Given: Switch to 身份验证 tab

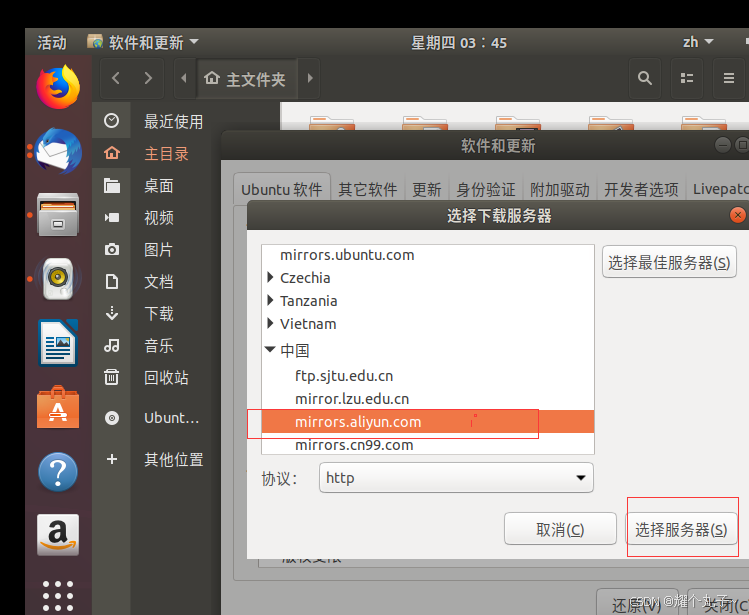Looking at the screenshot, I should (486, 189).
